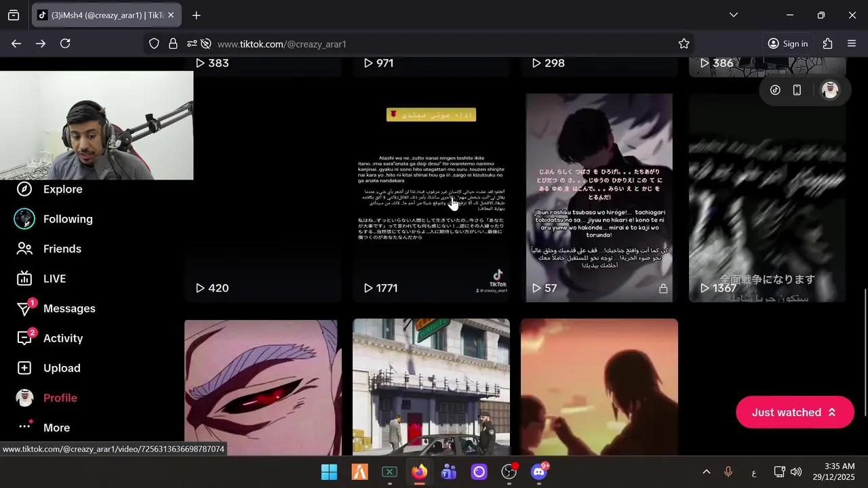
Task: Click the Arabic keyboard language indicator
Action: tap(754, 472)
